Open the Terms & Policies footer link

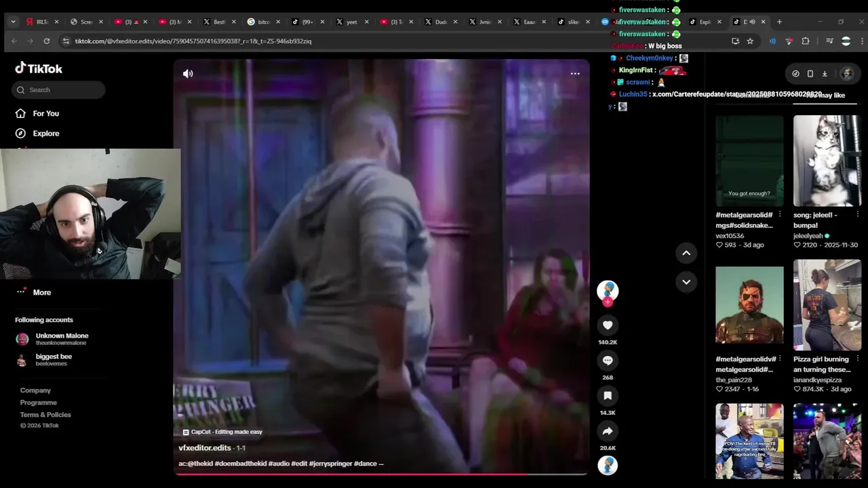pos(45,415)
